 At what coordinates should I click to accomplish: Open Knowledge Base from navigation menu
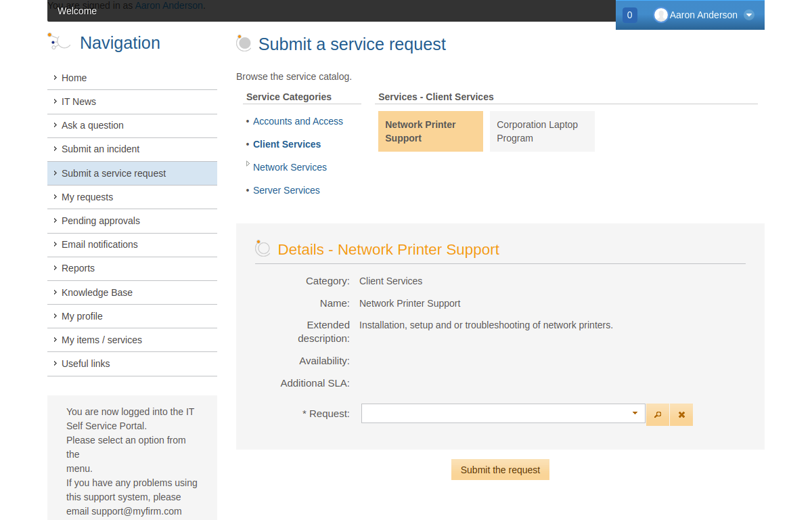[97, 292]
